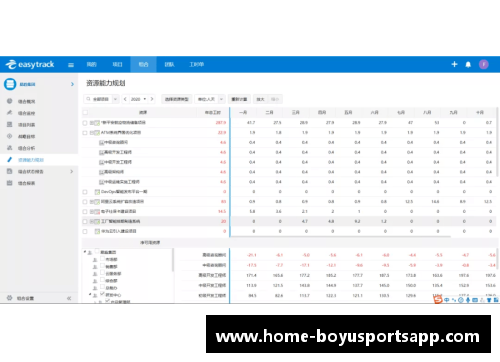The height and width of the screenshot is (362, 500).
Task: Click the 放大 zoom-in button
Action: coord(260,99)
